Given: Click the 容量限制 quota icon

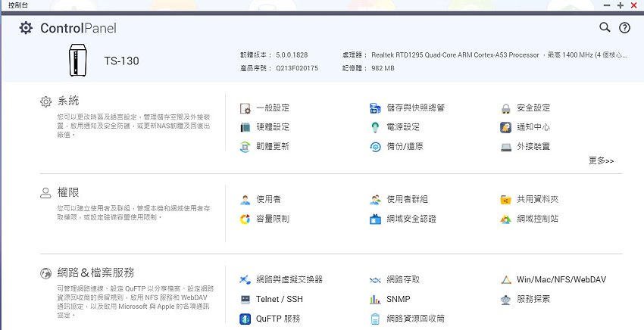Looking at the screenshot, I should point(245,219).
